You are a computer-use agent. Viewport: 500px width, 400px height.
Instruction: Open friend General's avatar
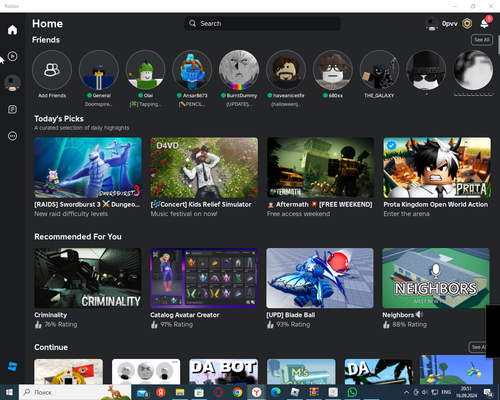99,70
